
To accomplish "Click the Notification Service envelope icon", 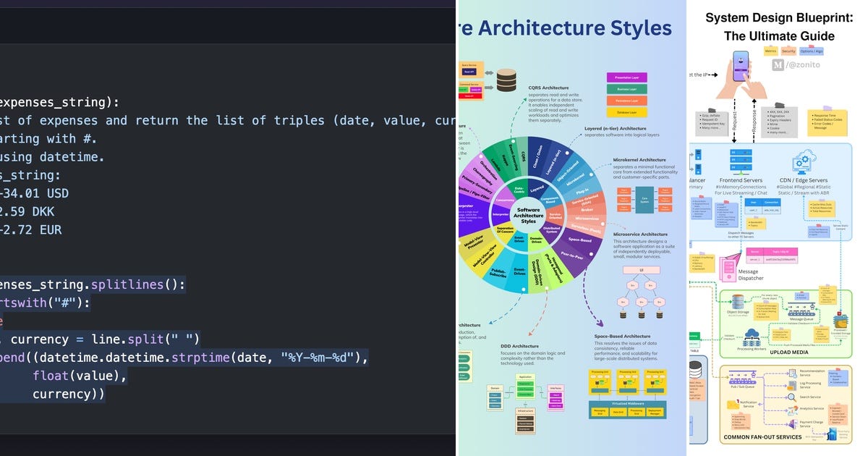I will point(732,404).
